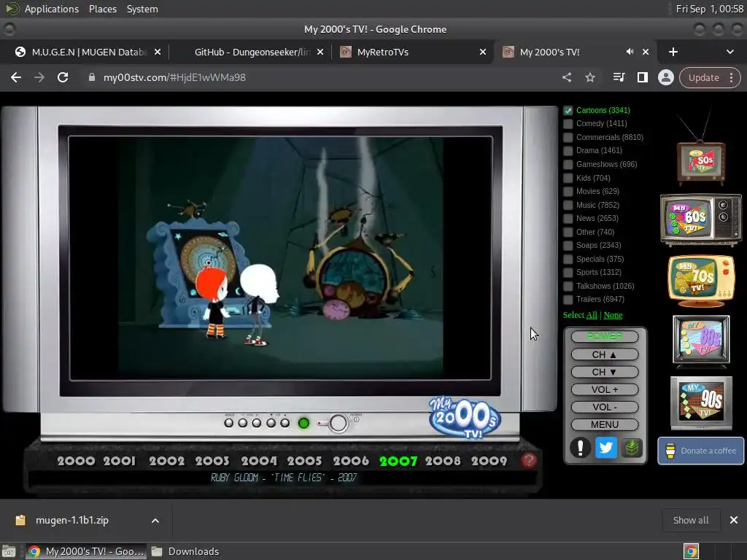Viewport: 747px width, 560px height.
Task: Click the site lock icon in address bar
Action: [91, 77]
